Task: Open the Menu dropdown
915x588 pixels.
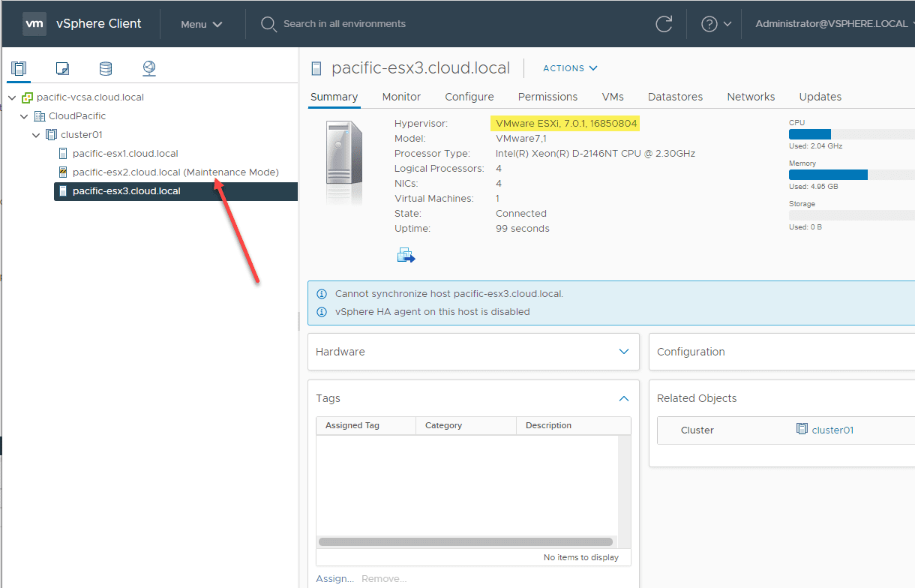Action: click(202, 24)
